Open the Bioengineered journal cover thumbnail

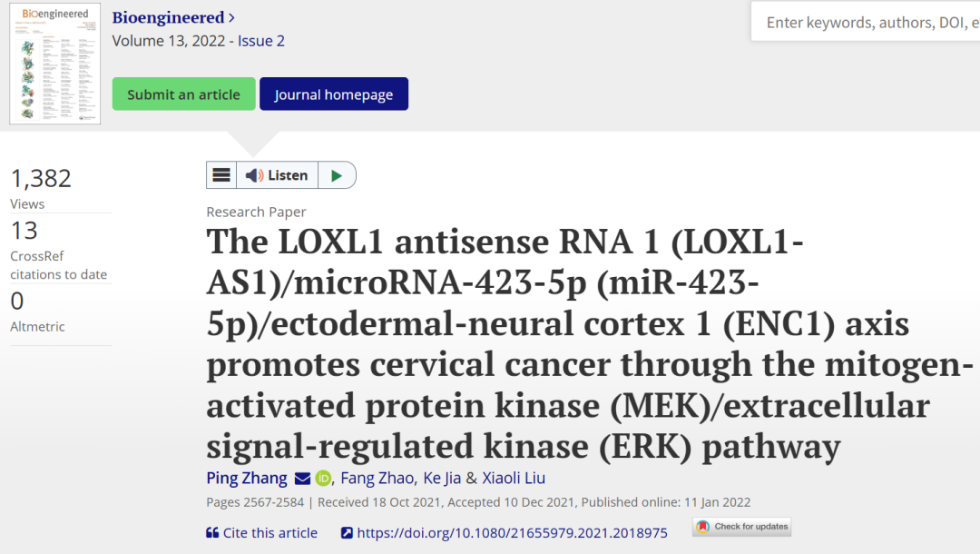[x=55, y=64]
